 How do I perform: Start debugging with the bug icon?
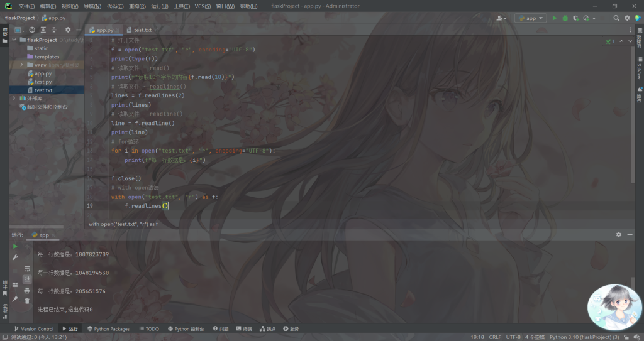(x=565, y=18)
